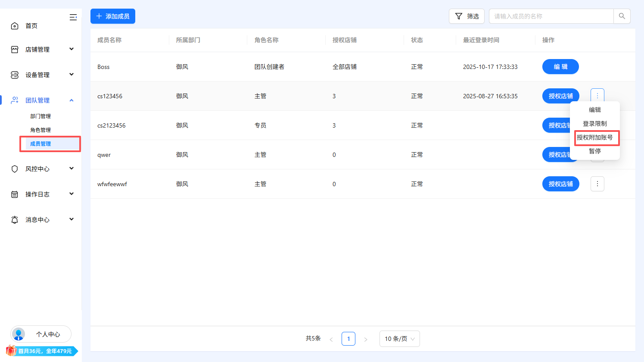Image resolution: width=644 pixels, height=362 pixels.
Task: Click the 个人中心 avatar icon
Action: point(19,334)
